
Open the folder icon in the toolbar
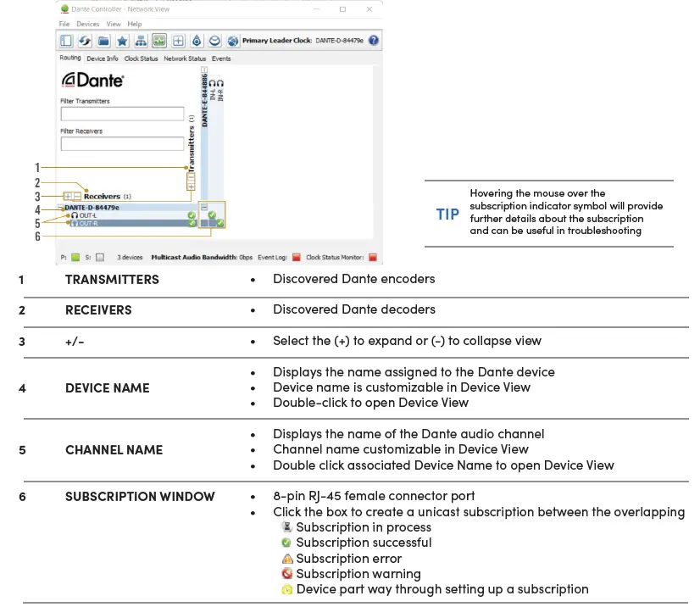[103, 41]
